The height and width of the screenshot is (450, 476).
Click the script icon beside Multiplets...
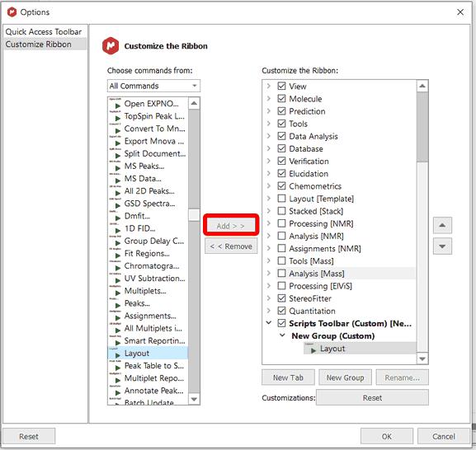point(115,291)
